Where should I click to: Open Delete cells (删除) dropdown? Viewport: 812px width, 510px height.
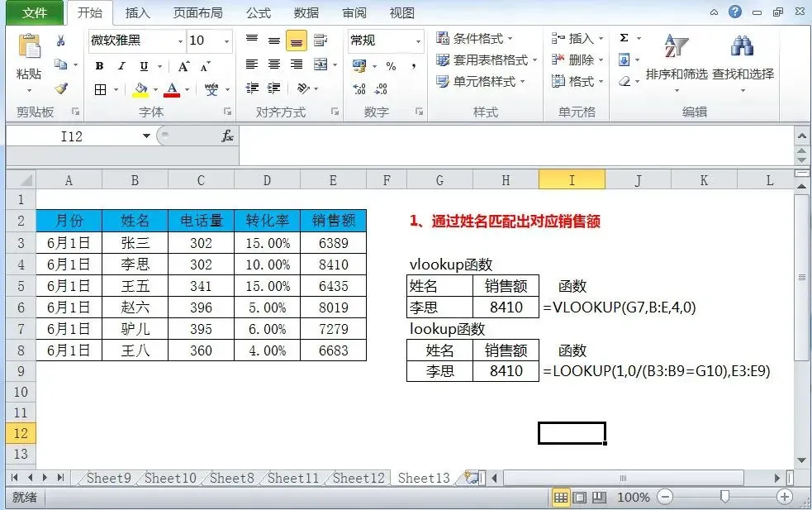click(577, 60)
